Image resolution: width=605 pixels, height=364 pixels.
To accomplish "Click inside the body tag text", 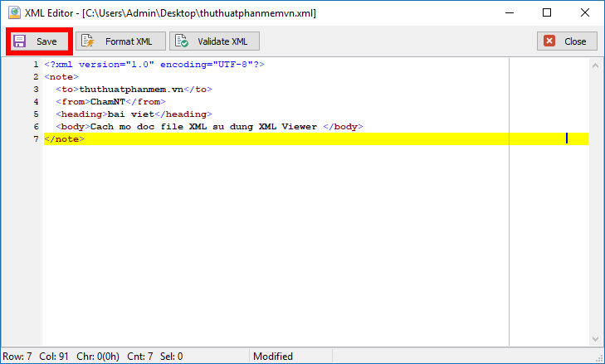I will [203, 127].
